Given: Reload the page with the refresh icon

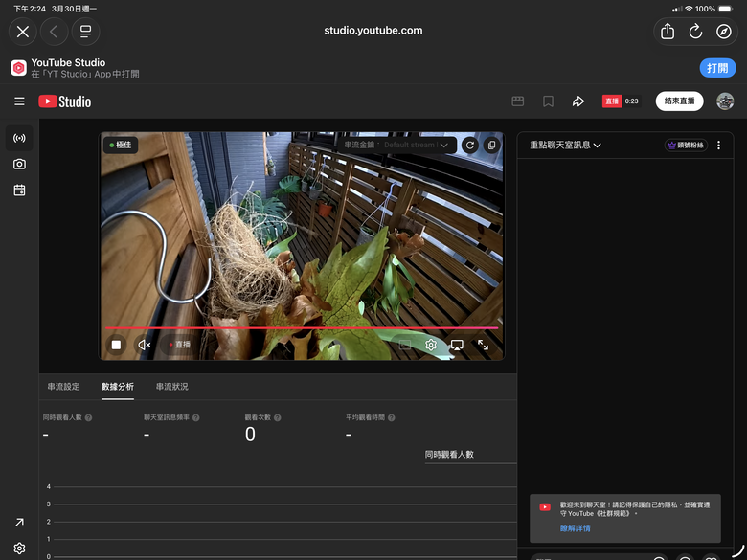Looking at the screenshot, I should point(695,32).
